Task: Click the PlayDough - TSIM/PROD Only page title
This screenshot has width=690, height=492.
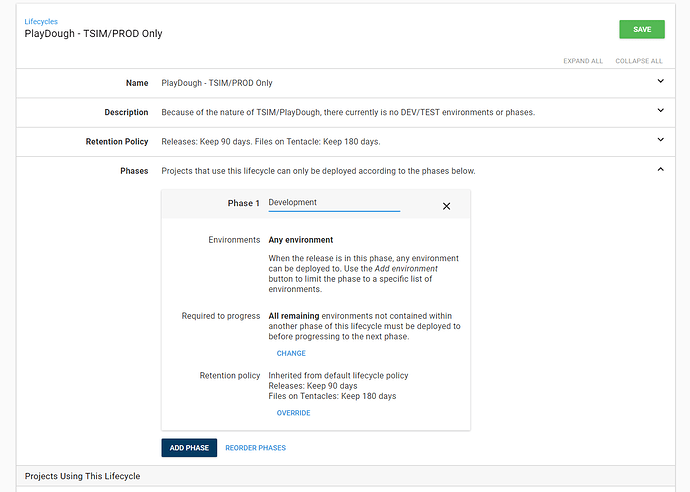Action: click(x=93, y=34)
